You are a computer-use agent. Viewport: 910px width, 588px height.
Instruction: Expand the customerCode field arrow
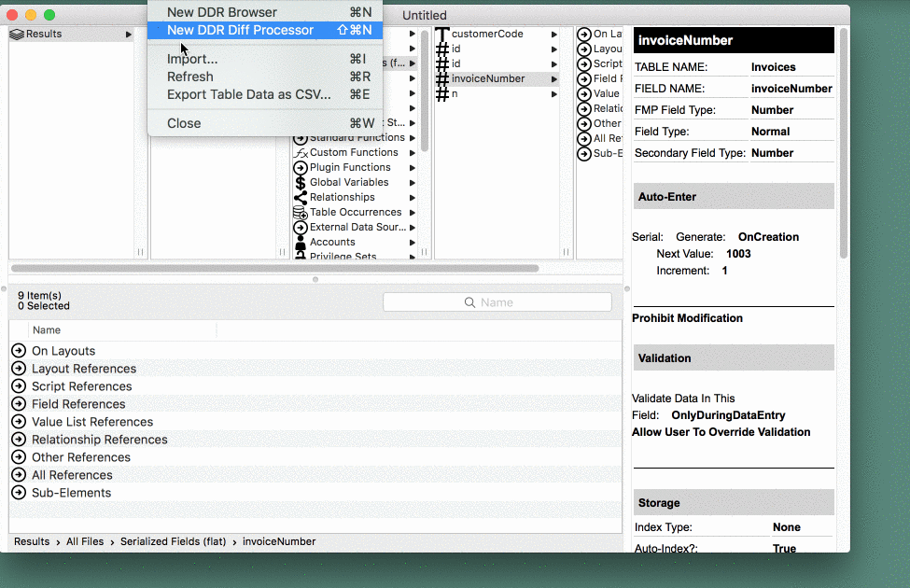(x=554, y=35)
